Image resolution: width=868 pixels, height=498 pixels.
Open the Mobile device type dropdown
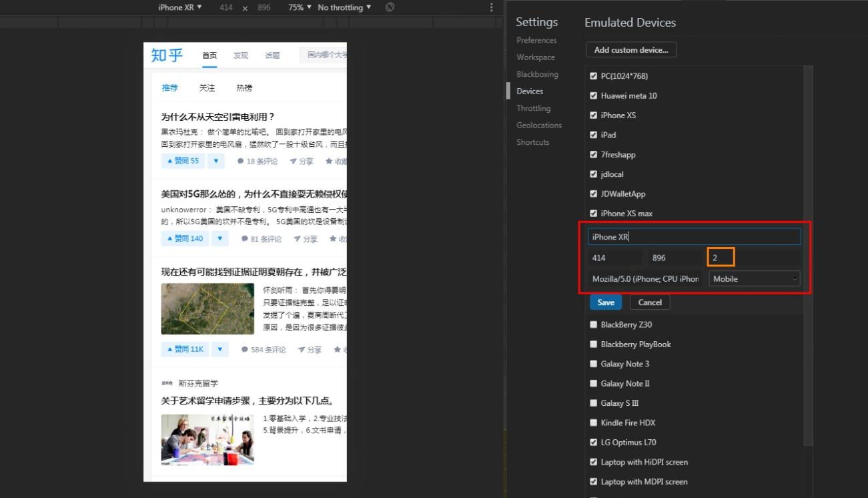coord(755,279)
